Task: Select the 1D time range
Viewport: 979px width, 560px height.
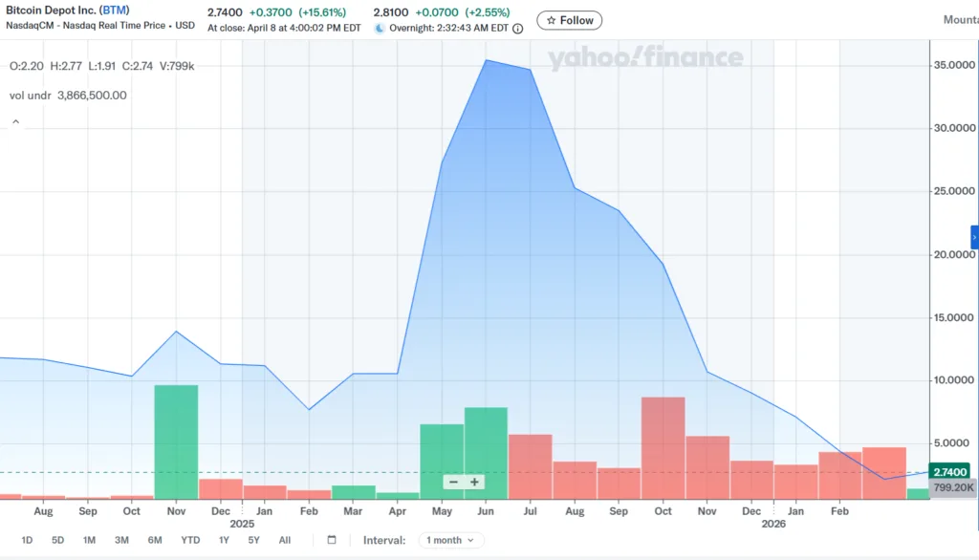Action: coord(27,540)
